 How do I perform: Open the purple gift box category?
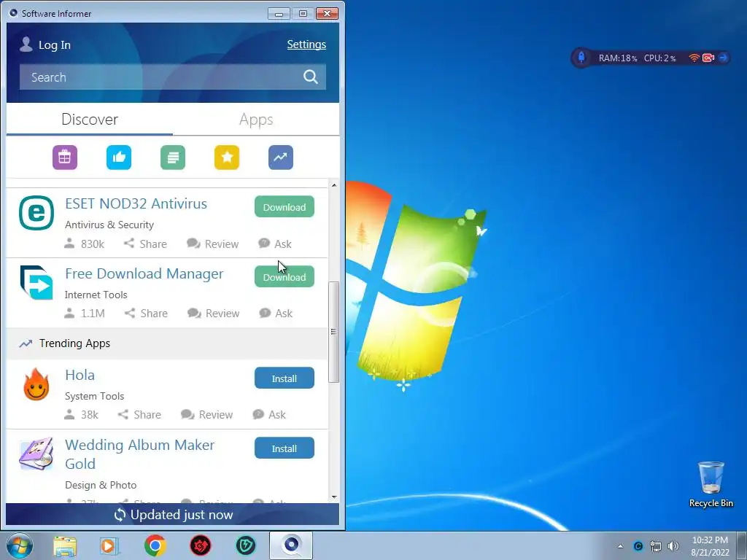pyautogui.click(x=65, y=157)
